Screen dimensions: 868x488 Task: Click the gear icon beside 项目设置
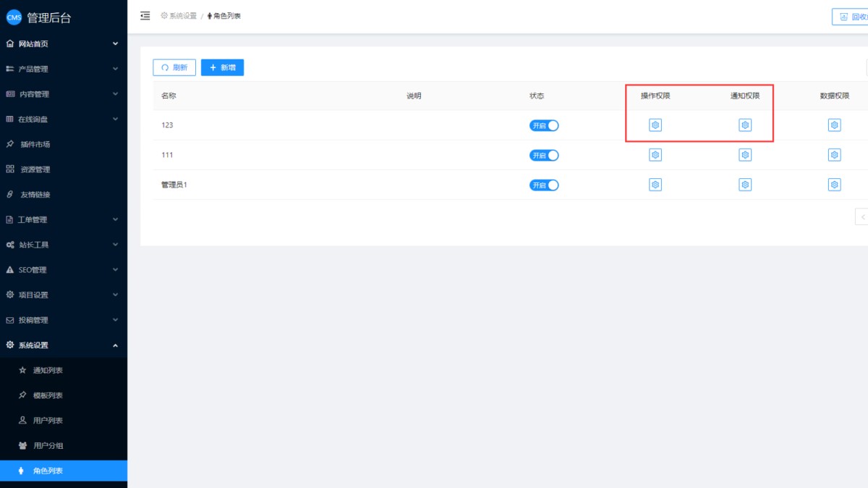point(10,295)
